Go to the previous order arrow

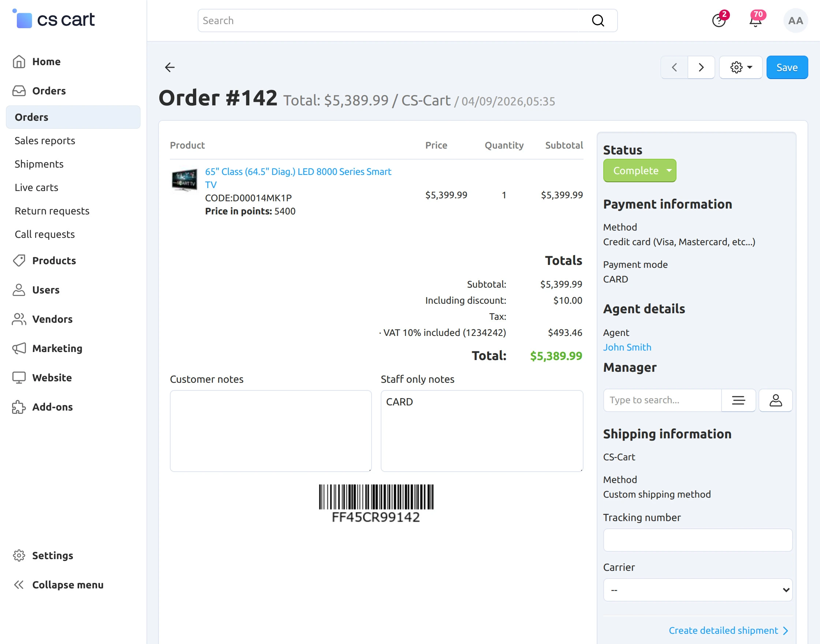pos(674,67)
